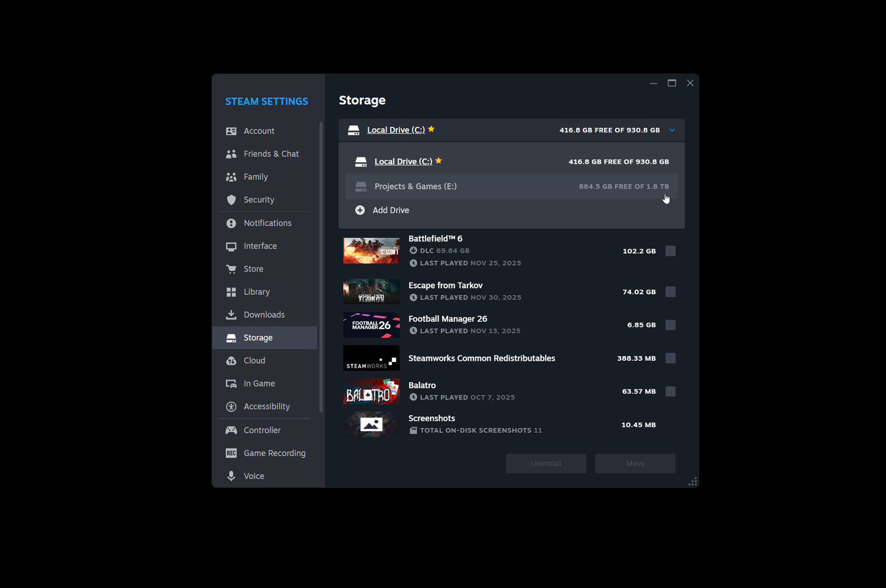Click the Football Manager 26 thumbnail

[371, 325]
